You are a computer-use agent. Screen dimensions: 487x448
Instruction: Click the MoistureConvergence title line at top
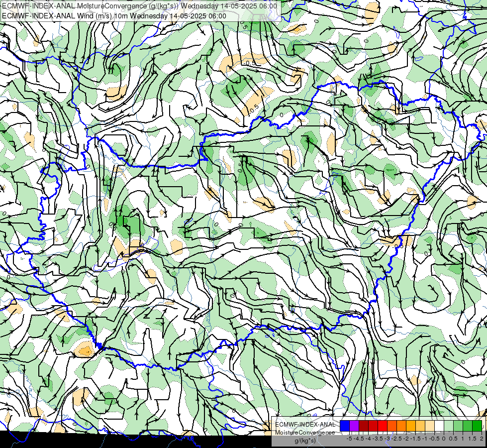point(139,6)
